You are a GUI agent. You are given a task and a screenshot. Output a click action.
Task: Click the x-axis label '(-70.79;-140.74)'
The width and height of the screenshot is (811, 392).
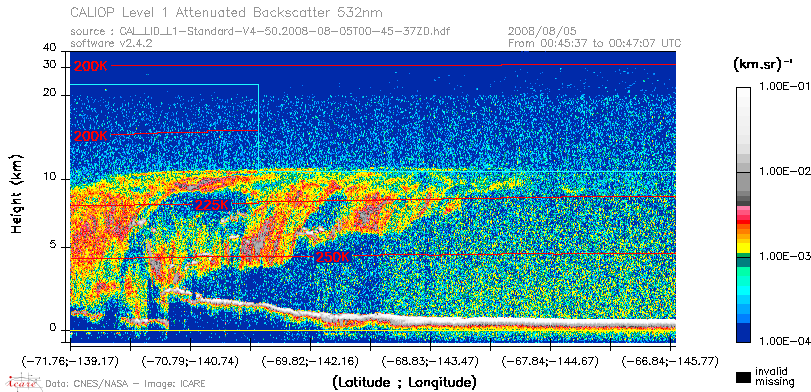click(190, 361)
